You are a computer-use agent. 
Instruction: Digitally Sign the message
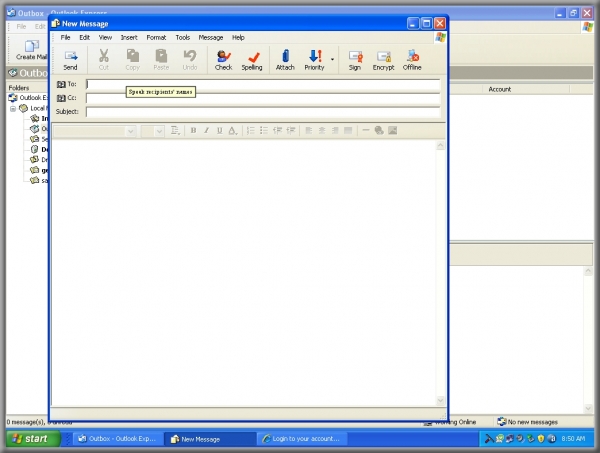point(355,60)
